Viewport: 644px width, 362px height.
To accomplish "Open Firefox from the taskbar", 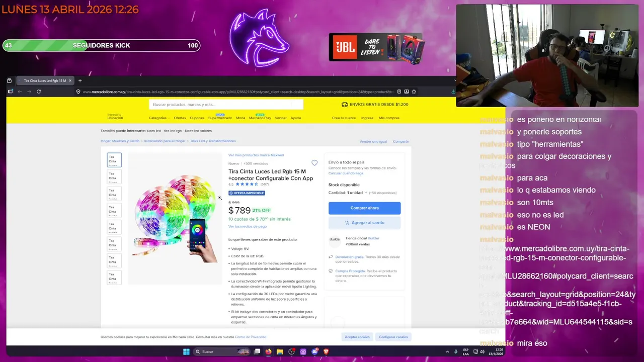I will pos(268,351).
